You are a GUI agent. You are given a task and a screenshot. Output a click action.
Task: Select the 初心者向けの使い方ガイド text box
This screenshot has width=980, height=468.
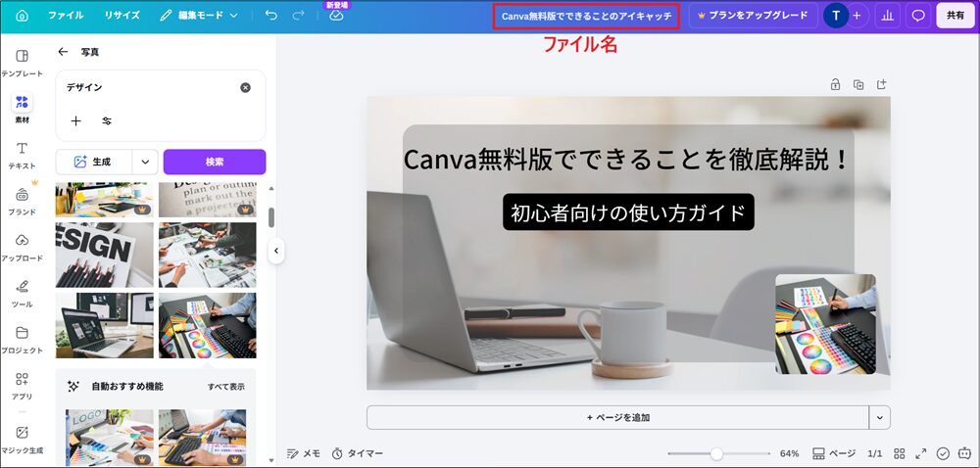[x=629, y=212]
